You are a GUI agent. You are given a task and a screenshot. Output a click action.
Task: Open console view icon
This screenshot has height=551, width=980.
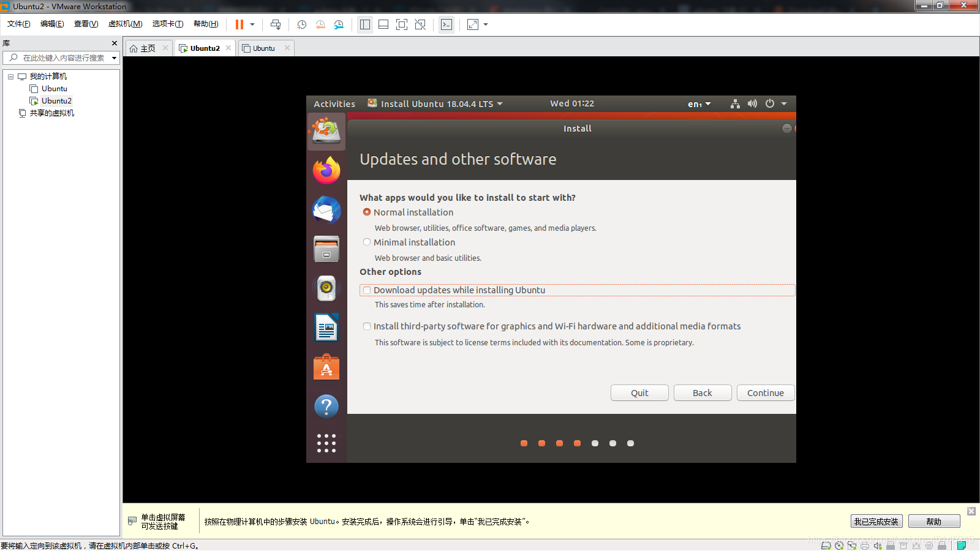[x=447, y=24]
